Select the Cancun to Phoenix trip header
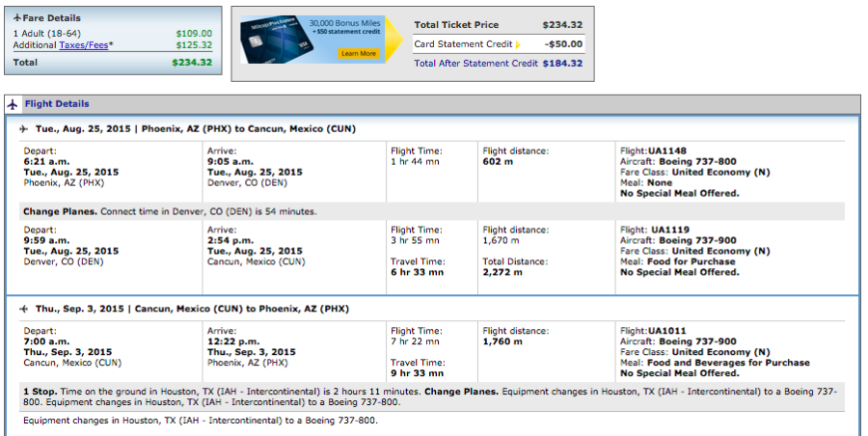 pos(193,310)
